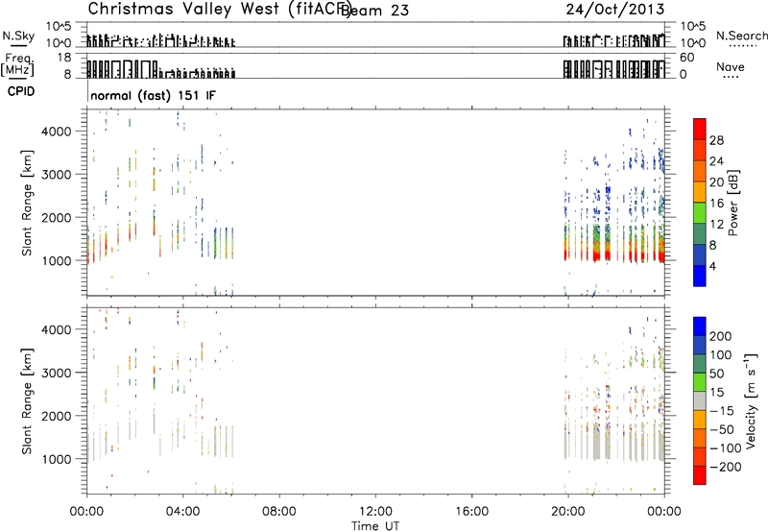This screenshot has height=532, width=768.
Task: Click the Slant Range label of velocity panel
Action: (27, 401)
